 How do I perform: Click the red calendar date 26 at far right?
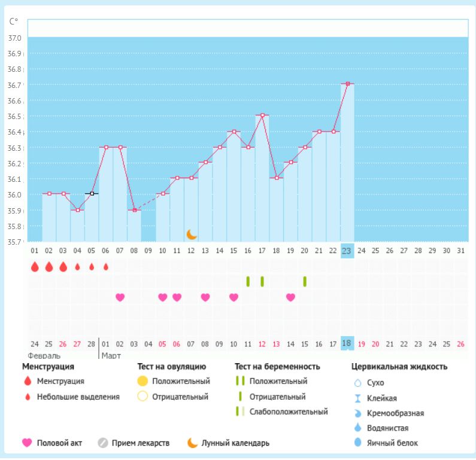[x=461, y=344]
